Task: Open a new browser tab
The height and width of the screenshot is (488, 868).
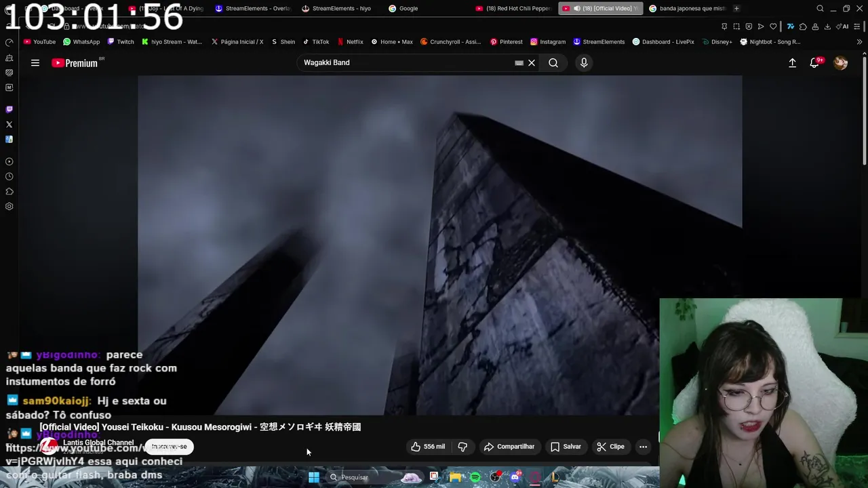Action: tap(736, 9)
